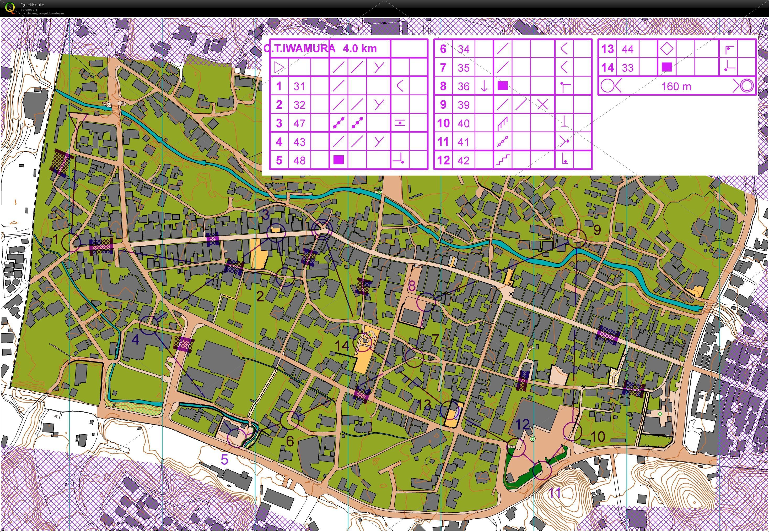Screen dimensions: 769x532
Task: Click control code 47 in row 3
Action: point(299,123)
